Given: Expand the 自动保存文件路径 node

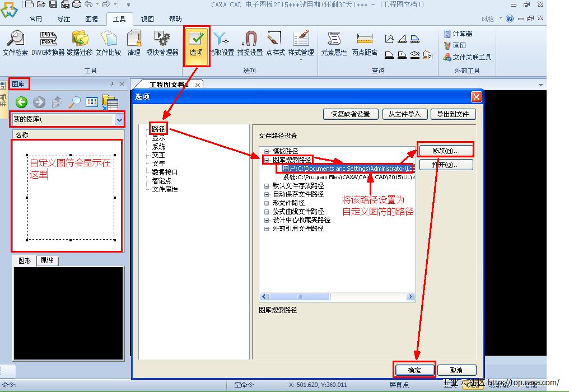Looking at the screenshot, I should [267, 194].
